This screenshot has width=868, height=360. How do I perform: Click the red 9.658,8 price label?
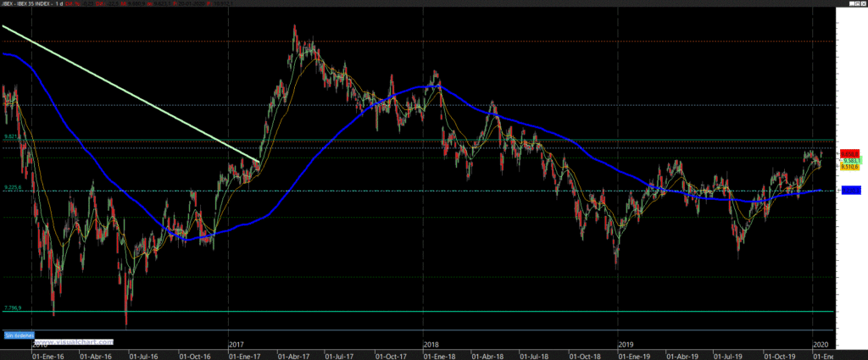click(849, 153)
